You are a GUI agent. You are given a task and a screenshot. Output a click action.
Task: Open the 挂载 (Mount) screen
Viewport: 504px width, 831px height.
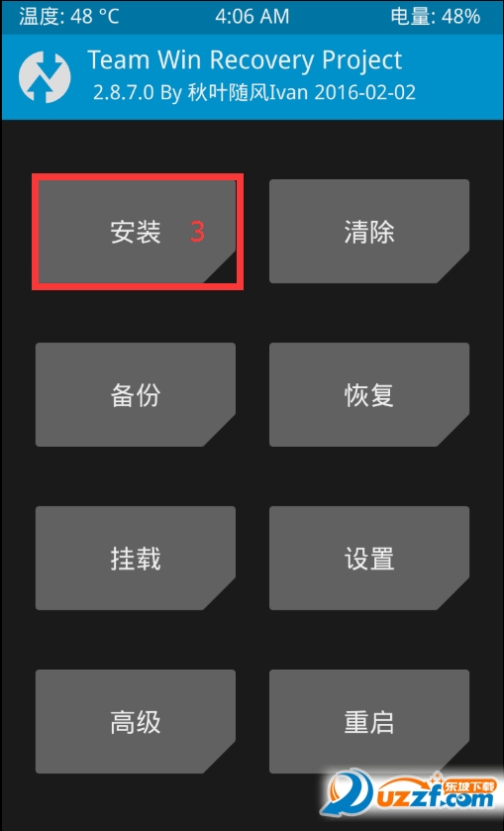click(136, 558)
